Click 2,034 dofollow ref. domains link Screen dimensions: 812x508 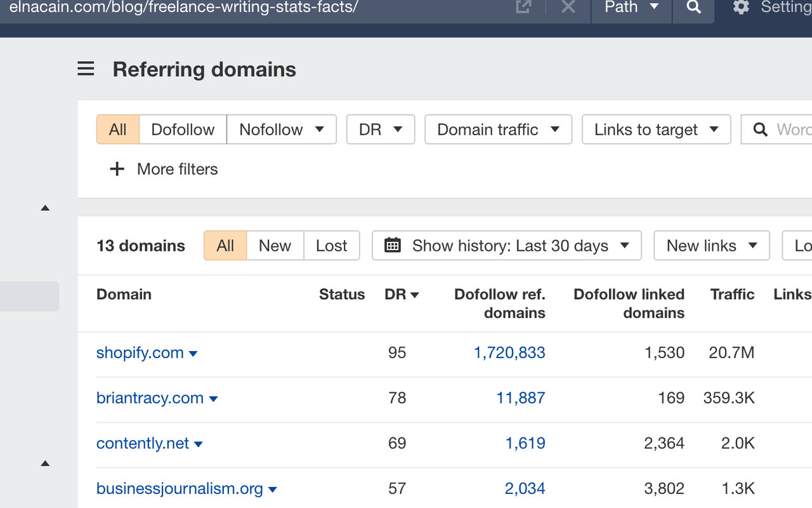coord(525,488)
